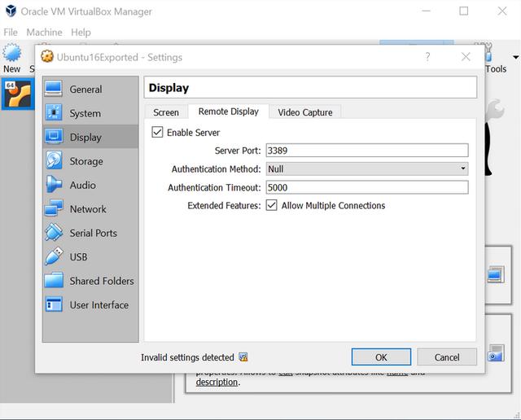This screenshot has width=521, height=420.
Task: Open Shared Folders settings icon
Action: point(54,280)
